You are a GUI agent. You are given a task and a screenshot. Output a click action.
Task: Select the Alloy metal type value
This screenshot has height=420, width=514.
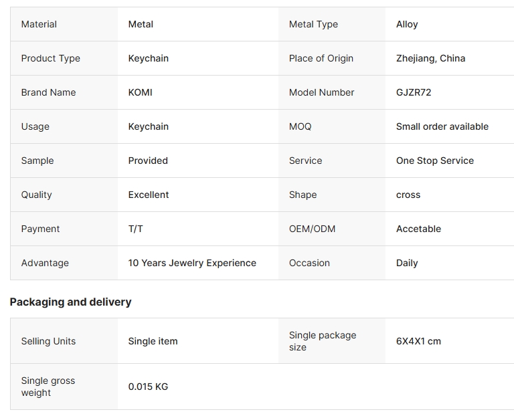point(407,24)
